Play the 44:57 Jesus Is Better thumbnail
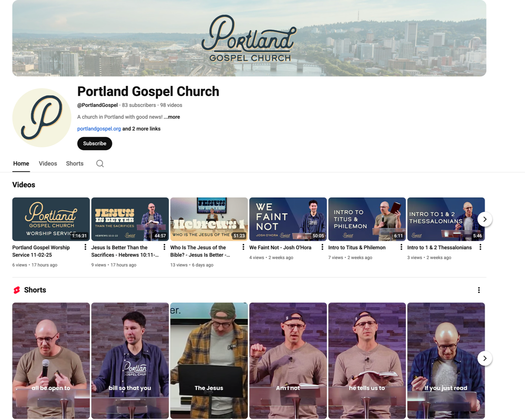This screenshot has height=420, width=525. click(130, 219)
